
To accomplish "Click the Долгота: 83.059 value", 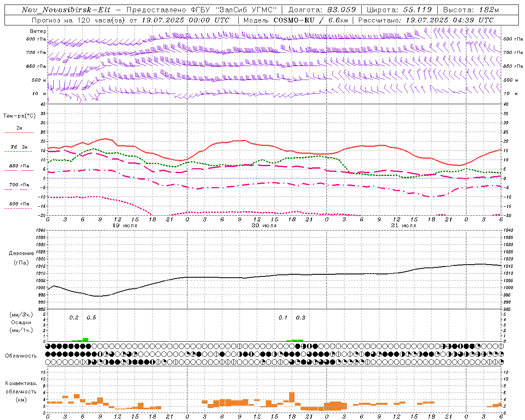I will [x=322, y=10].
